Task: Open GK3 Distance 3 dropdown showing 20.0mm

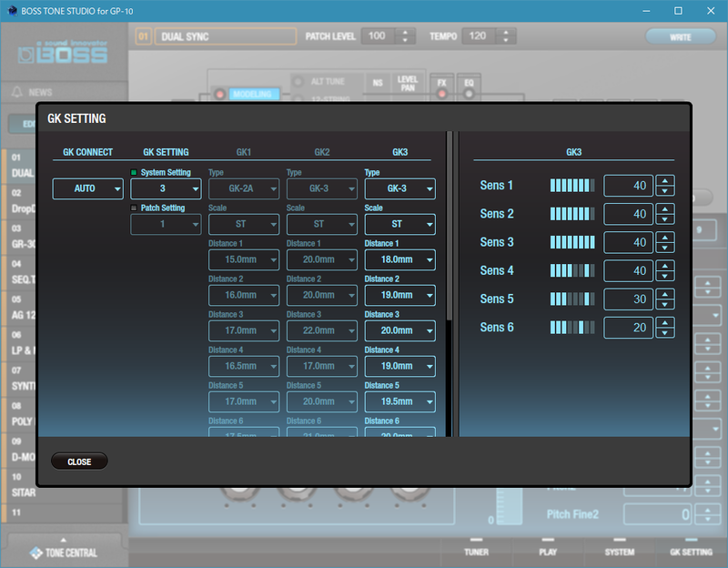Action: (399, 330)
